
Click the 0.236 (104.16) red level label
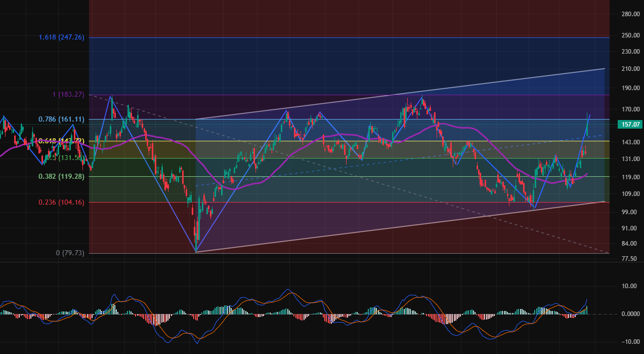tap(61, 202)
